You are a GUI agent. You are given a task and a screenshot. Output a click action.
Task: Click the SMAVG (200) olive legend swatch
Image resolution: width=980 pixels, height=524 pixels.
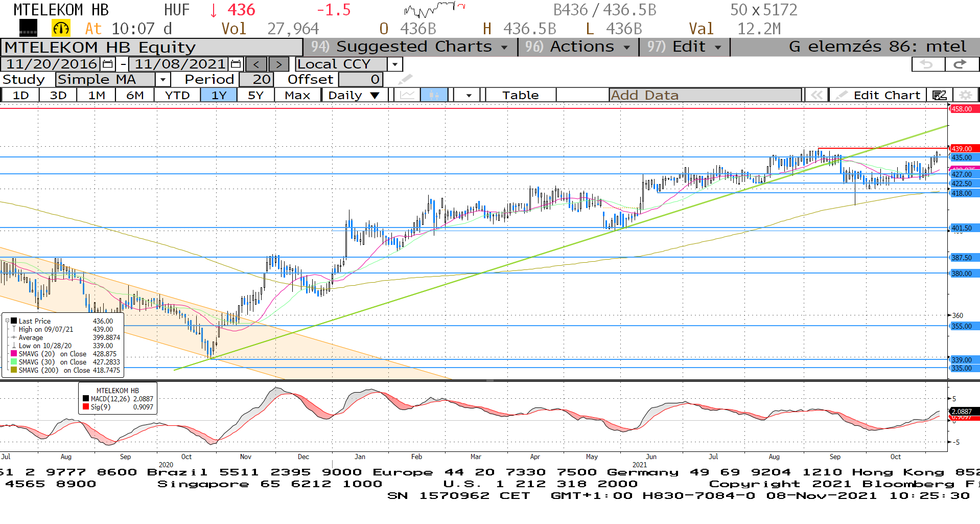pos(14,370)
